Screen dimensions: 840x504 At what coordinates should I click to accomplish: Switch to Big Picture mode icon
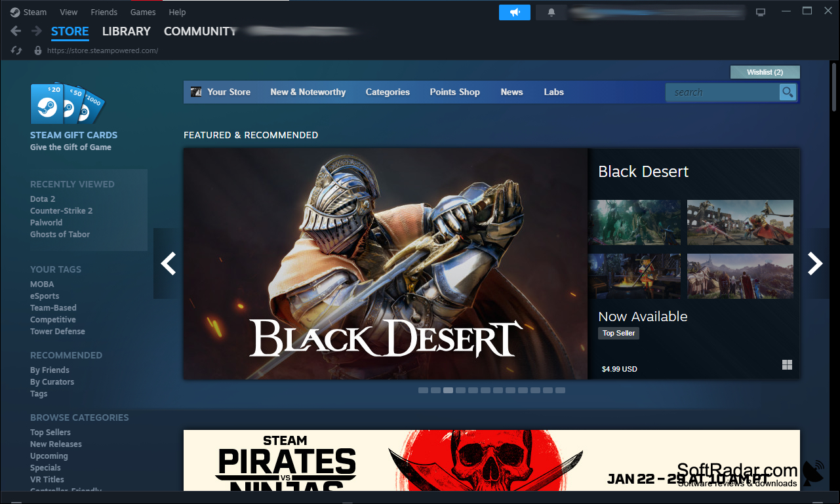point(761,12)
